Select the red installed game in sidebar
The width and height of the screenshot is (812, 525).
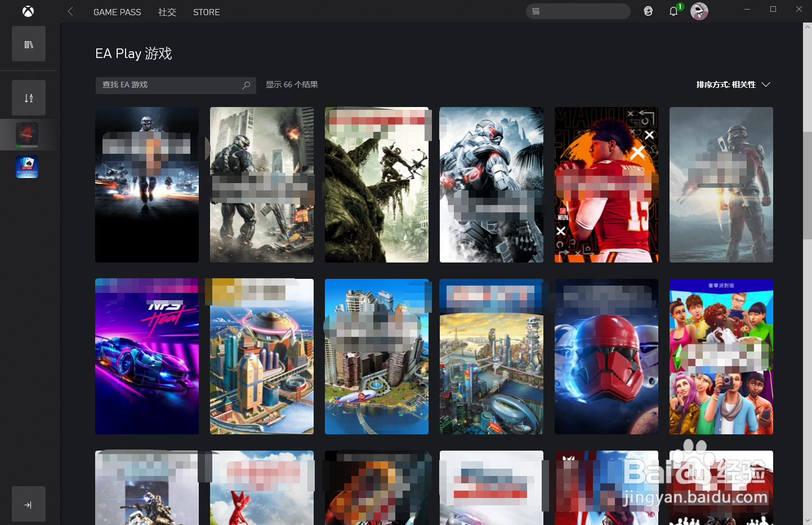(x=27, y=134)
